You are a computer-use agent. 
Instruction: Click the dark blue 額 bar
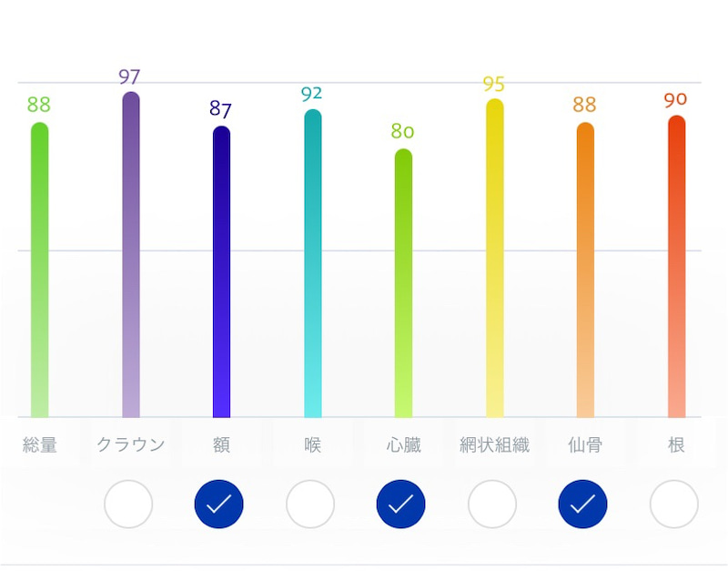[x=221, y=271]
